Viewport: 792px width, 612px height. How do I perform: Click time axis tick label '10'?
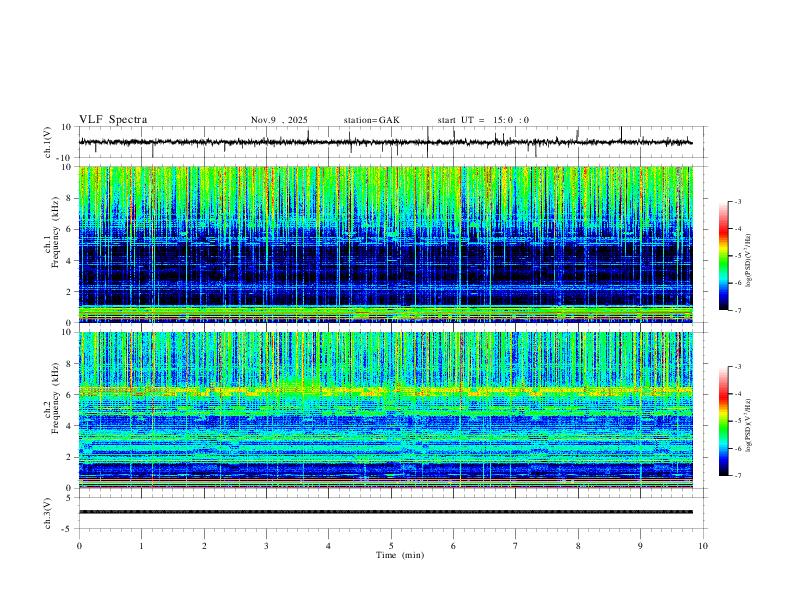pyautogui.click(x=703, y=546)
